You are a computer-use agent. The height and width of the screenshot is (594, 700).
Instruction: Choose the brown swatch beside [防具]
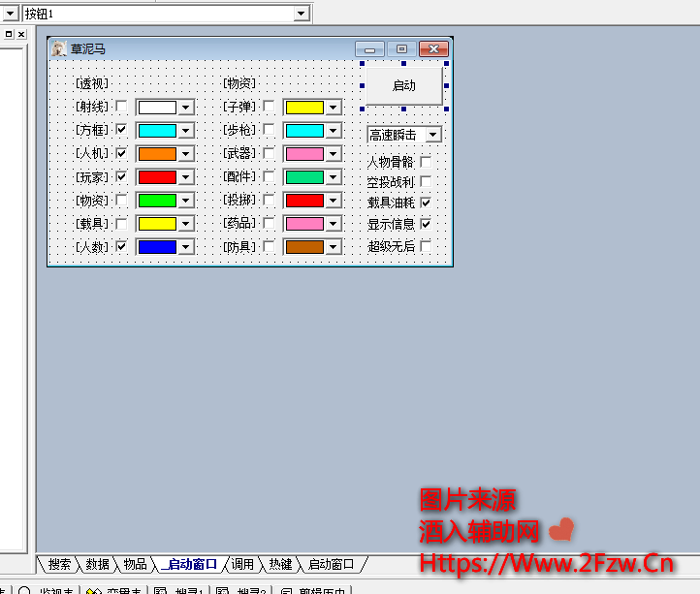click(x=304, y=247)
